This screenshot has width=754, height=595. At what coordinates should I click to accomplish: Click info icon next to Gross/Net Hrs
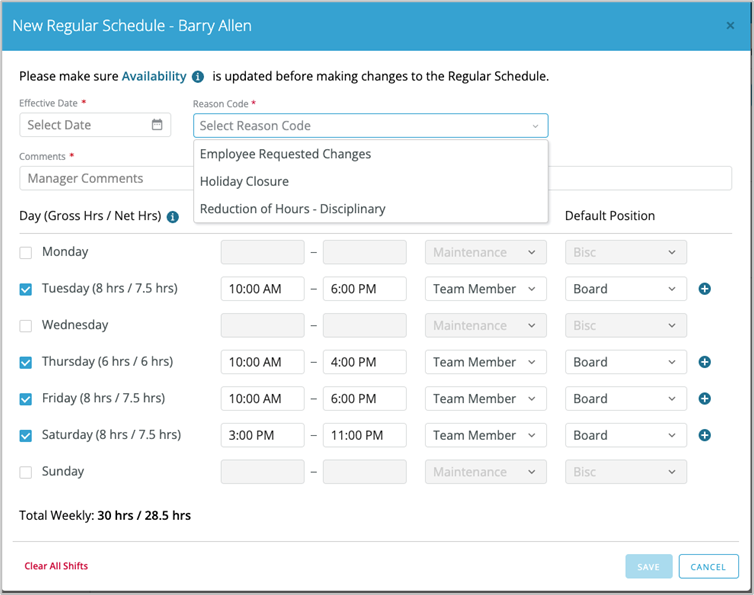click(173, 216)
